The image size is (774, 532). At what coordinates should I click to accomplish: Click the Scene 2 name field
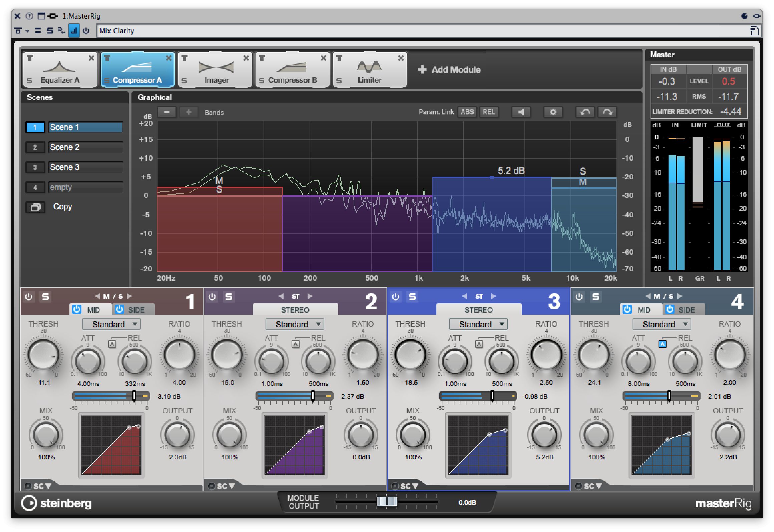[x=86, y=147]
